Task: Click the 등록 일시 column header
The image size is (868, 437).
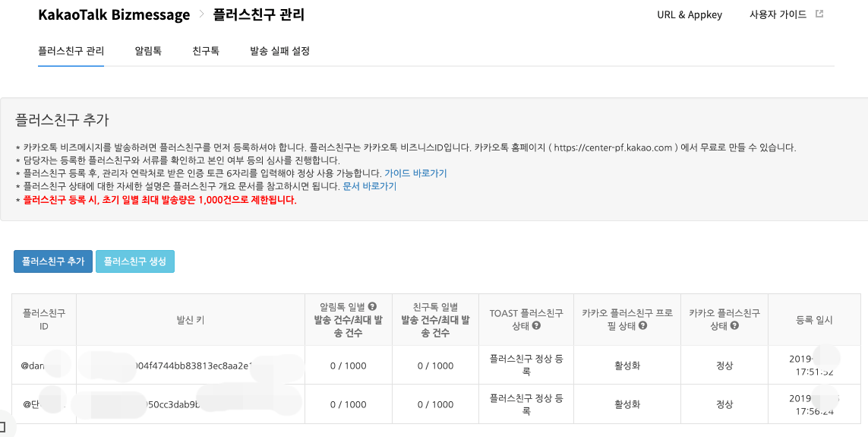Action: 814,320
